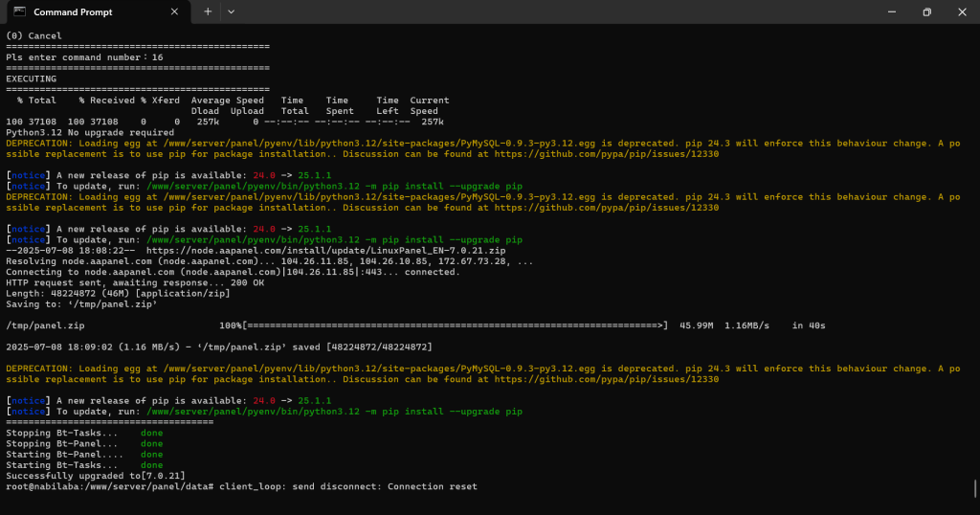Click 'done' next to Stopping Bt-Tasks
This screenshot has height=515, width=980.
click(x=151, y=434)
